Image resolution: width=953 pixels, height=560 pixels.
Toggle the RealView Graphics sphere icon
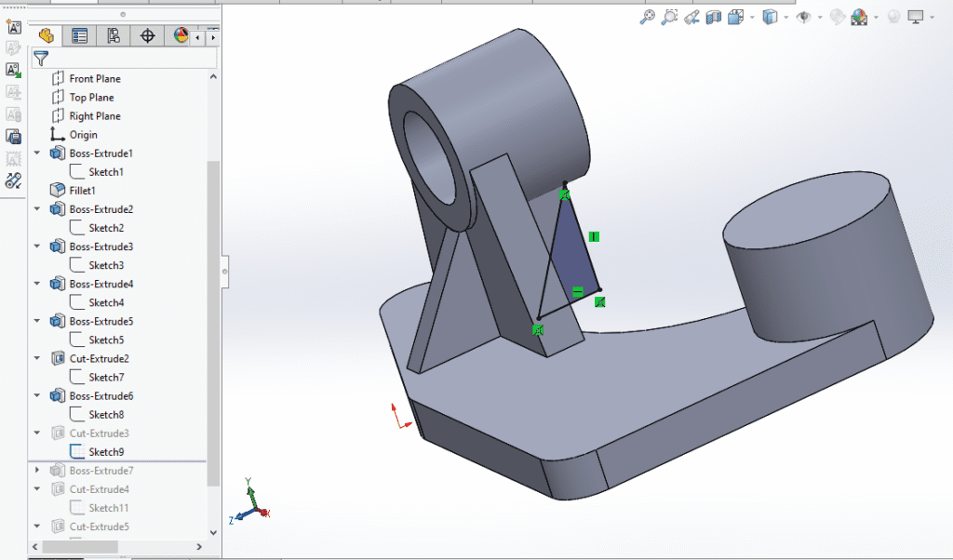coord(893,17)
